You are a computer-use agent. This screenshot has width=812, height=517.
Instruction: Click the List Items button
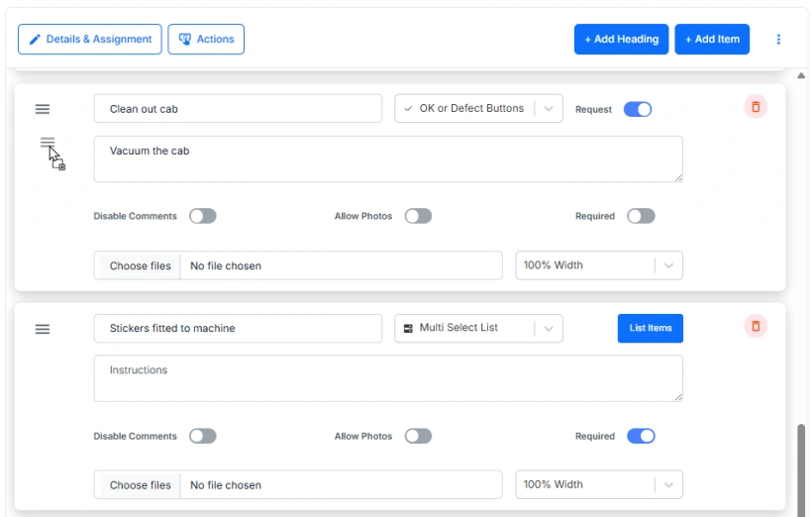(x=650, y=329)
